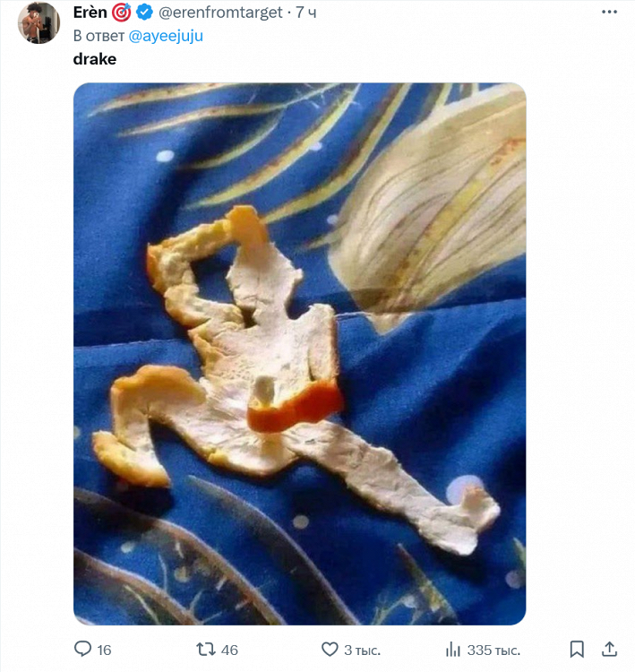The image size is (635, 672).
Task: Open the view analytics bar chart icon
Action: tap(453, 649)
